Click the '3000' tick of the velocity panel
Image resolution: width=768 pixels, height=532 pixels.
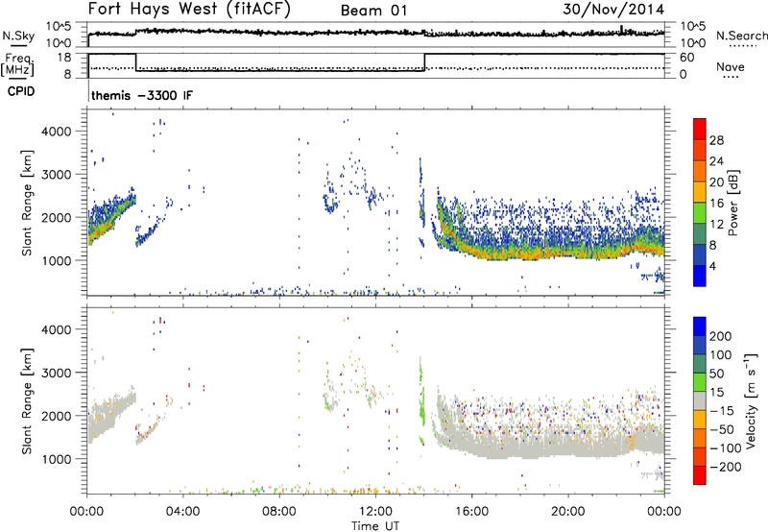(57, 373)
